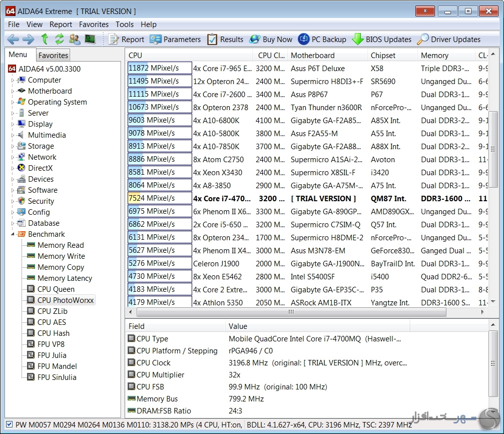Expand the Software tree node
Screen dimensions: 504x434
click(x=13, y=190)
